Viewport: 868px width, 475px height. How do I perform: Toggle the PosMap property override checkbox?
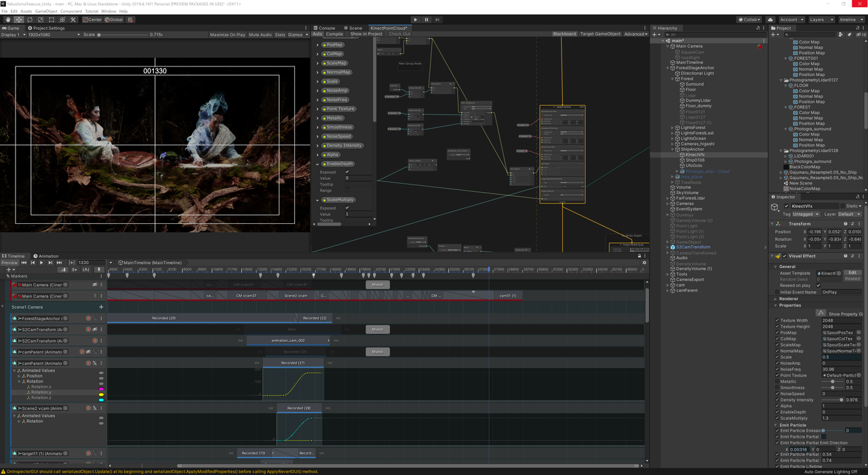click(777, 332)
